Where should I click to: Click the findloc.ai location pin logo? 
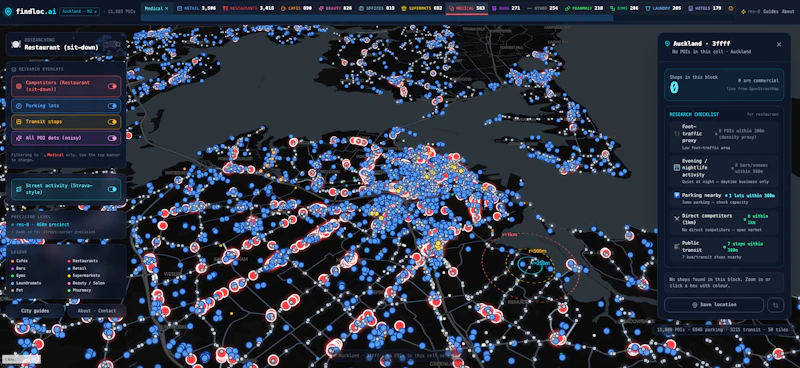[x=8, y=11]
